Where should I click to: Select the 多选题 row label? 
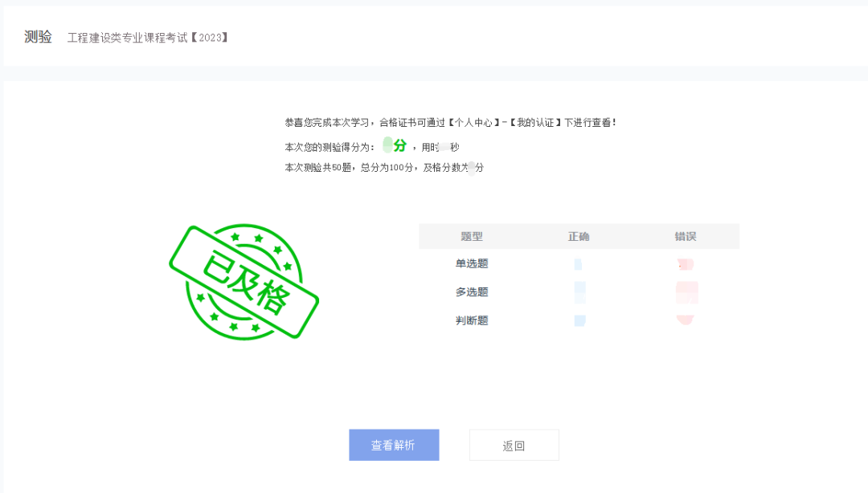point(472,291)
